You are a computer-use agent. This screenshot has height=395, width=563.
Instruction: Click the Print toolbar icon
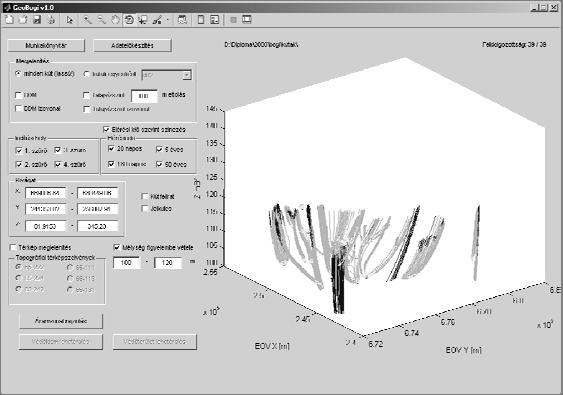coord(51,20)
